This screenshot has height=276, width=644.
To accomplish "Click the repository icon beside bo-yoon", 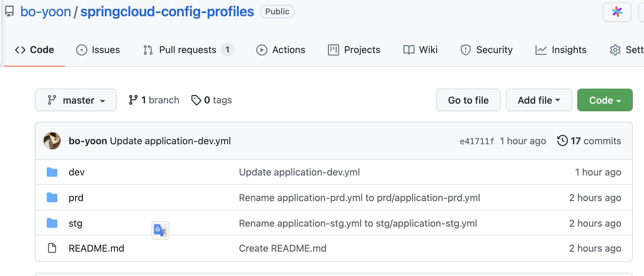I will pos(10,12).
